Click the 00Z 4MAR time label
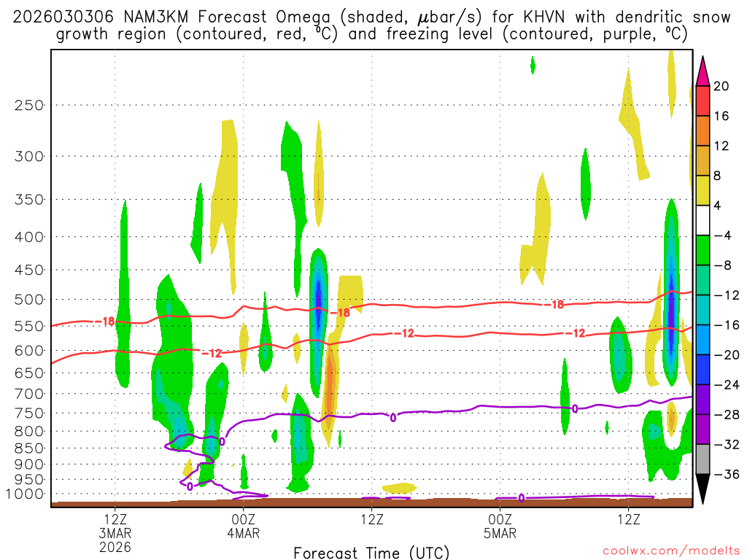The image size is (747, 560). point(244,526)
